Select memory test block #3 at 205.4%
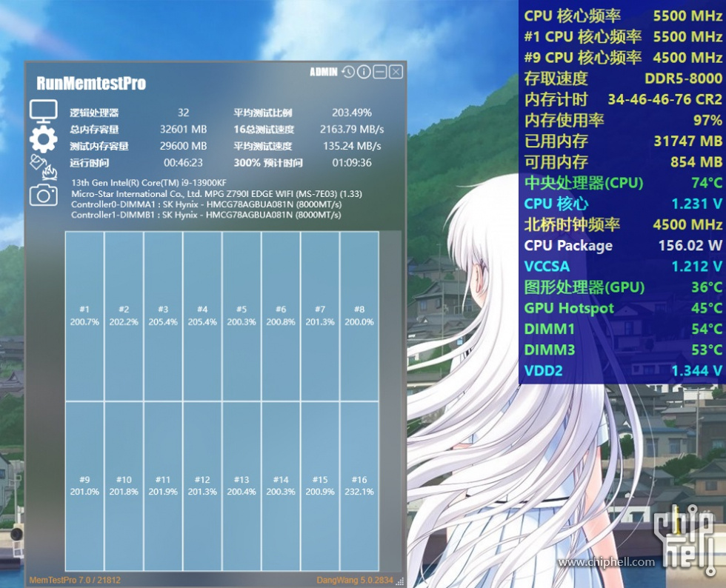Image resolution: width=726 pixels, height=588 pixels. pos(163,316)
